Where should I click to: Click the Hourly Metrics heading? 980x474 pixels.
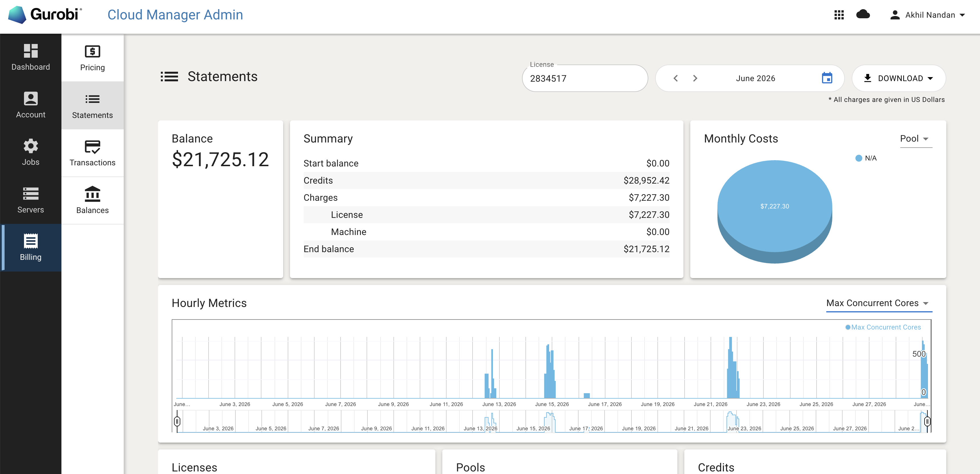point(209,303)
